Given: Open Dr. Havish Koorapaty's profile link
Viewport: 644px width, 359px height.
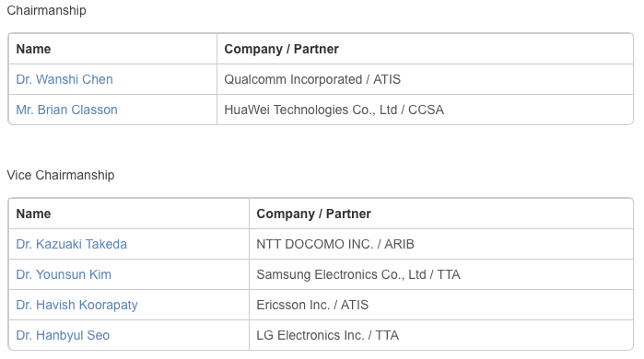Looking at the screenshot, I should click(x=76, y=305).
